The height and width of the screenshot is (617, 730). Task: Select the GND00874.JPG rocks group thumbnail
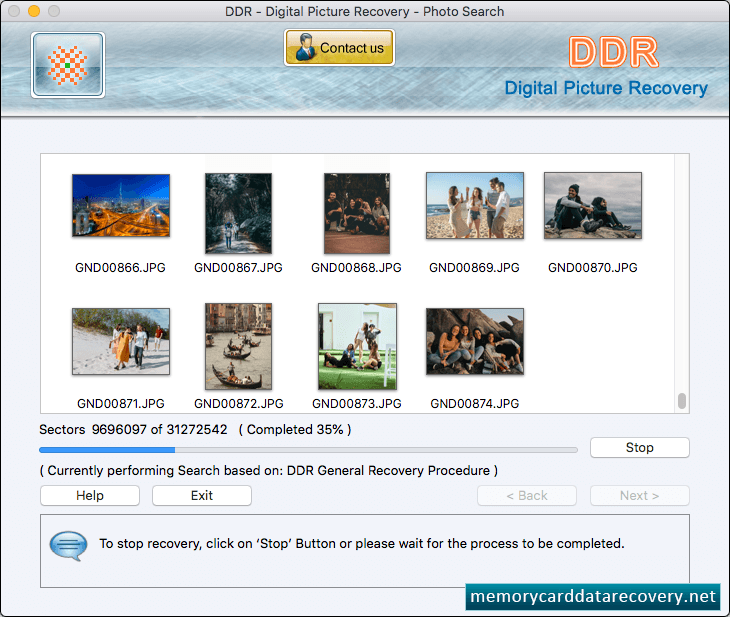click(475, 341)
